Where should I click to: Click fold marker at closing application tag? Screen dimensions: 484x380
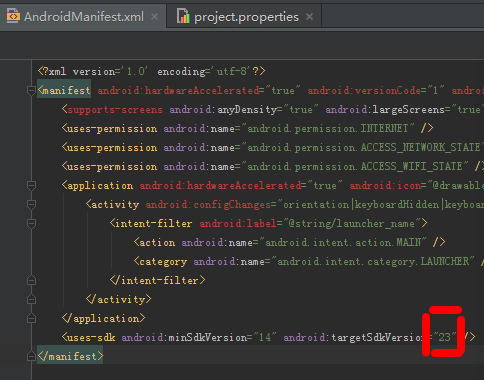point(31,318)
